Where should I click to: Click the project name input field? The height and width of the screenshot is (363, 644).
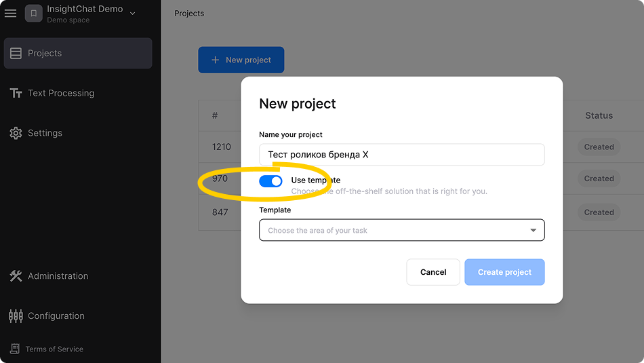[x=402, y=155]
